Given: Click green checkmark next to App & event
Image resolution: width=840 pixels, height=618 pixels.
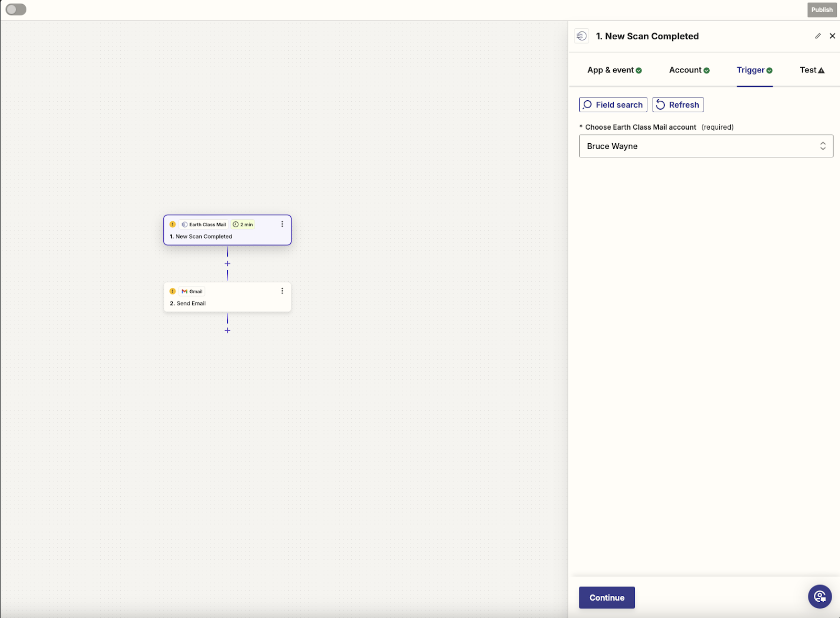Looking at the screenshot, I should click(639, 71).
